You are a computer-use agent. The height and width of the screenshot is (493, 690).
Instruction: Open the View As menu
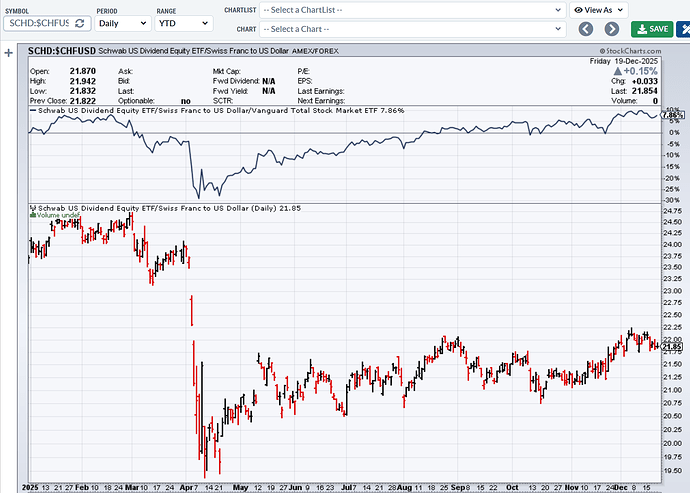(600, 9)
